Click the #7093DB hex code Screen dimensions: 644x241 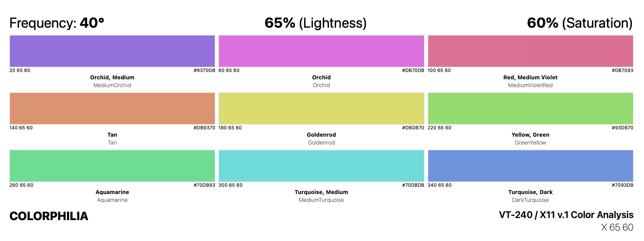click(x=622, y=185)
